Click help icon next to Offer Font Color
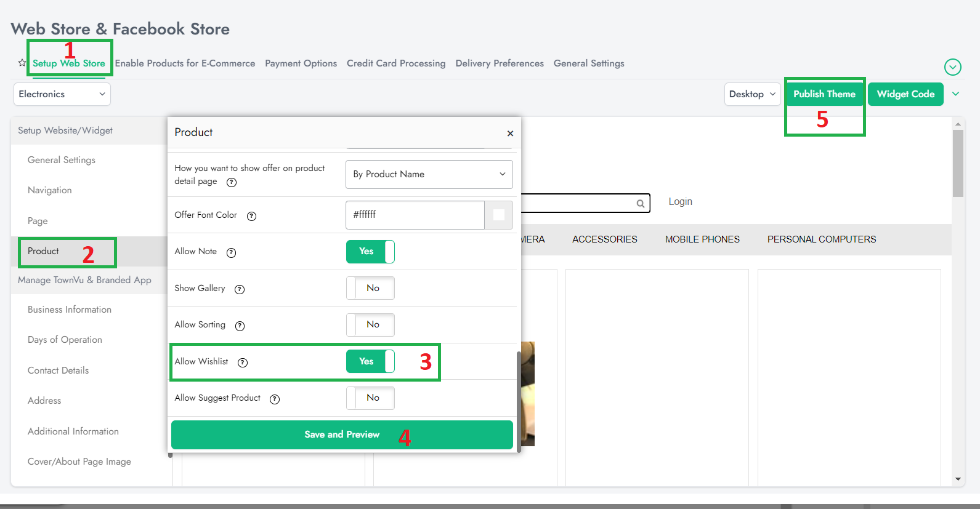Viewport: 980px width, 509px height. click(251, 216)
